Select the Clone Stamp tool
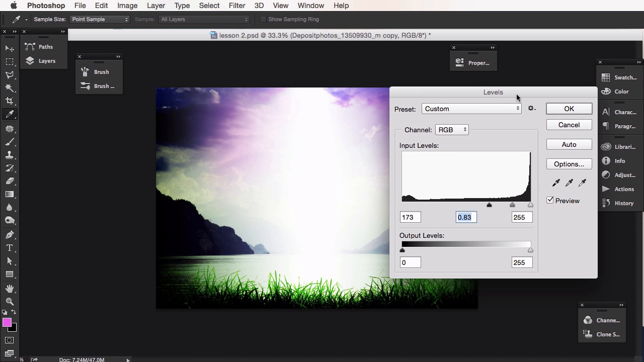The image size is (644, 362). point(10,155)
